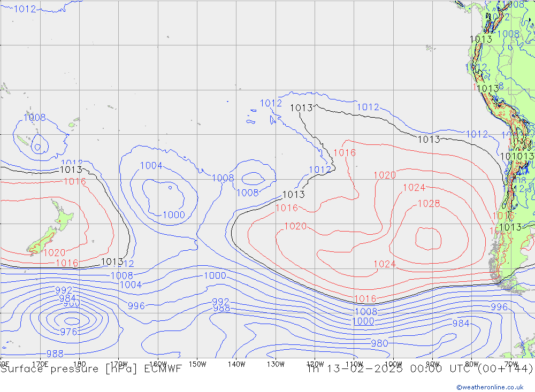Open the weatheronline.co.uk copyright link
The width and height of the screenshot is (535, 392).
click(490, 387)
